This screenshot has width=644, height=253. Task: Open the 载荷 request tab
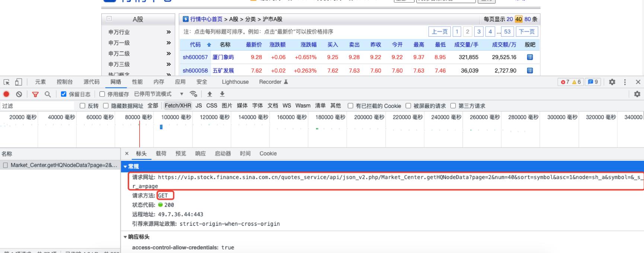pos(161,153)
